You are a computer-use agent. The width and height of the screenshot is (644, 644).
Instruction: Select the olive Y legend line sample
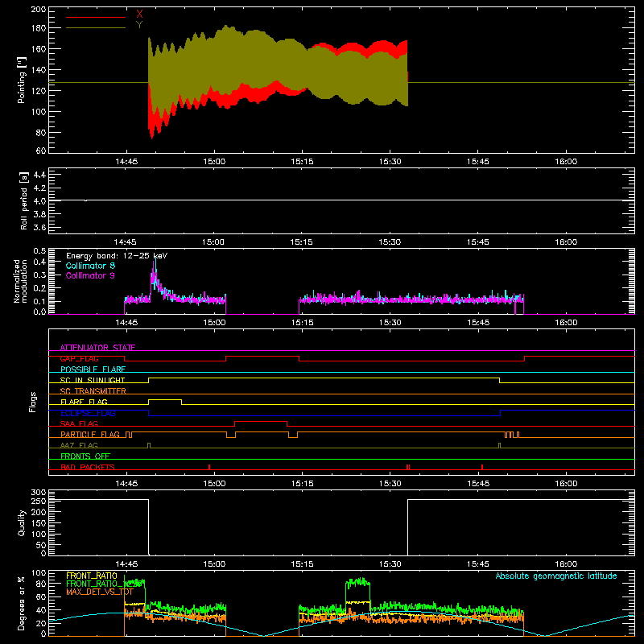[96, 27]
